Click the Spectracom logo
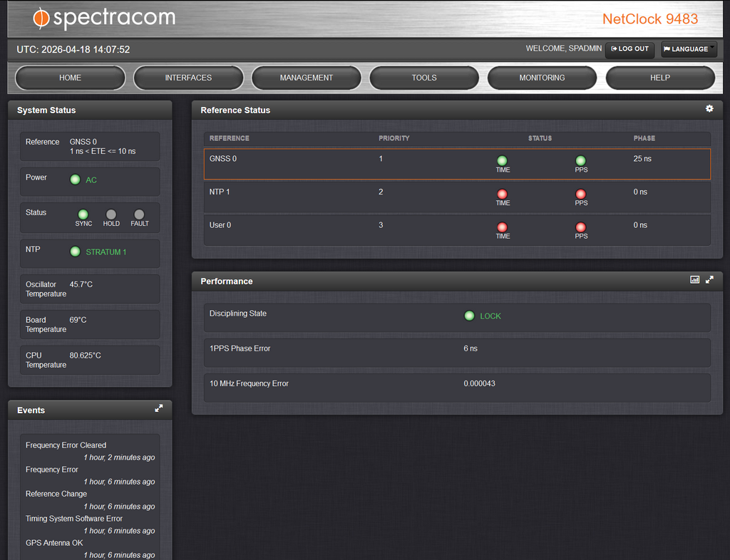This screenshot has width=730, height=560. point(104,19)
